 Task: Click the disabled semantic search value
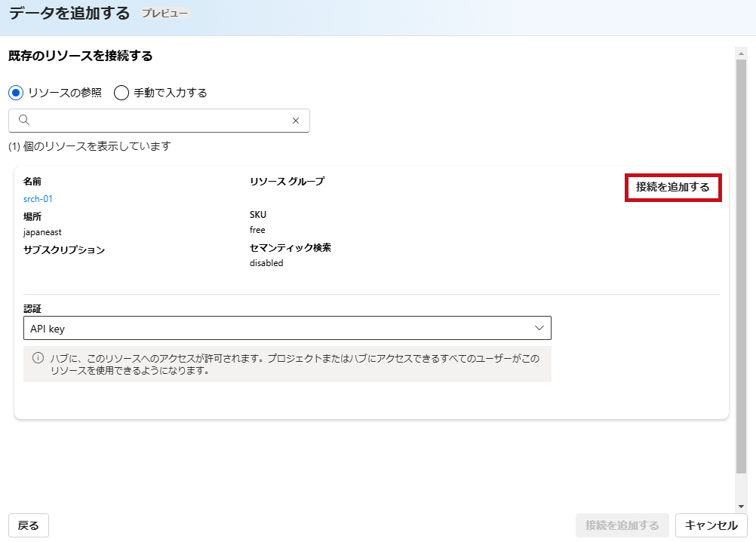(x=266, y=264)
